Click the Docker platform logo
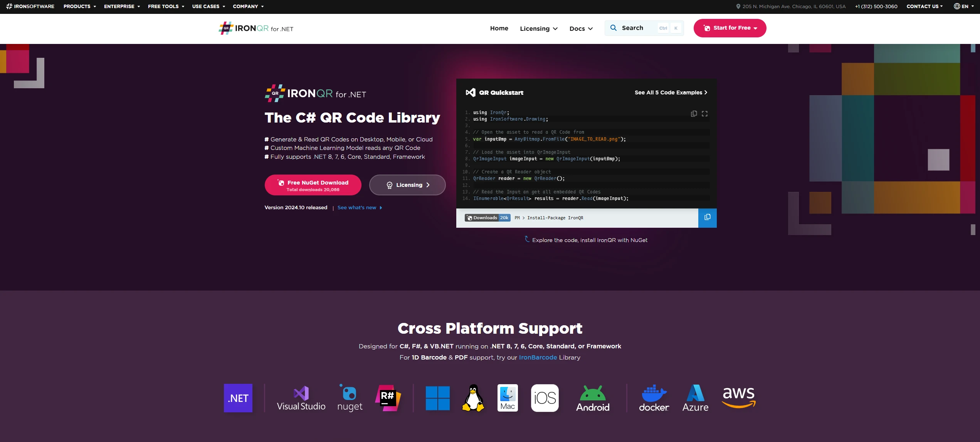980x442 pixels. [x=654, y=398]
